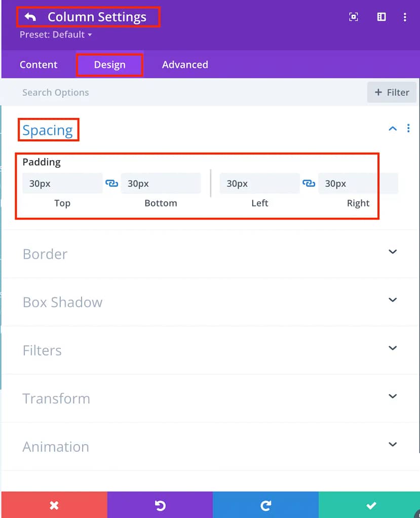The width and height of the screenshot is (420, 518).
Task: Click the snap to sidebar icon
Action: point(381,17)
